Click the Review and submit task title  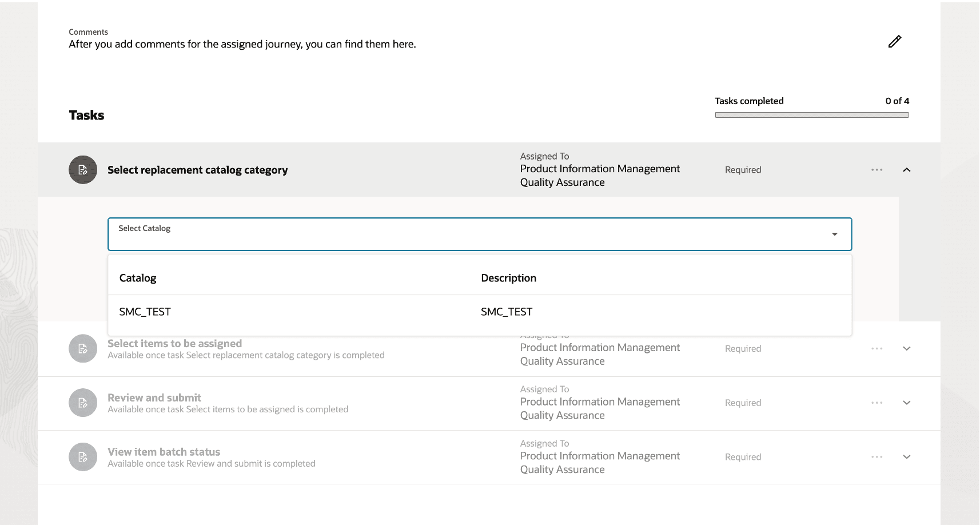pos(154,397)
